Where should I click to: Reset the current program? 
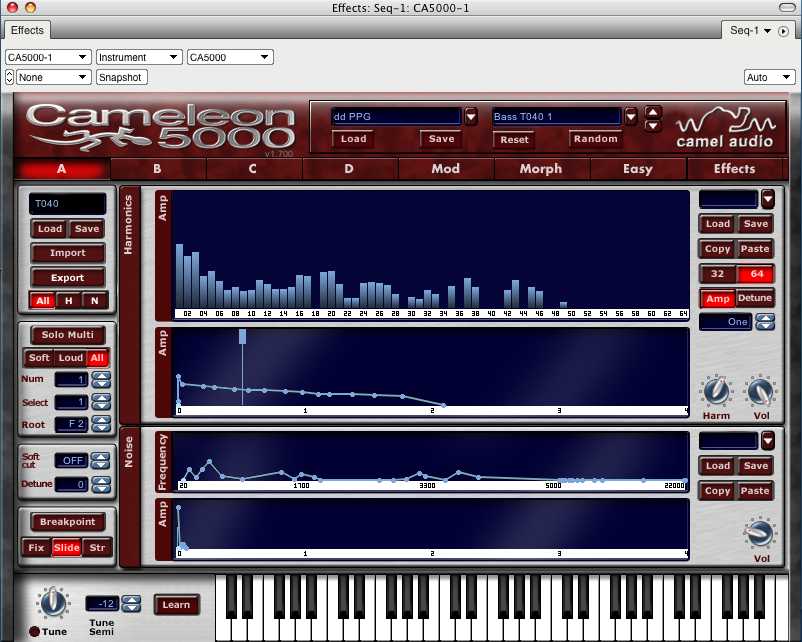click(x=514, y=140)
